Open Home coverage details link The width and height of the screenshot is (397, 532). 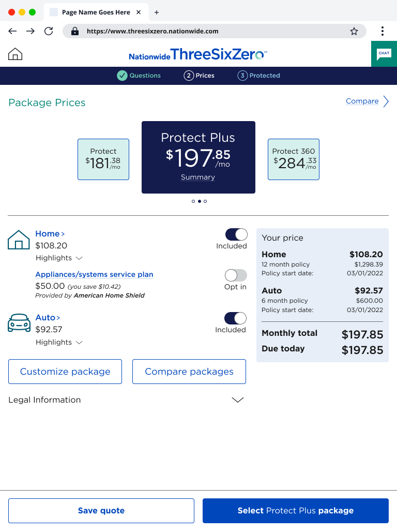pos(50,234)
